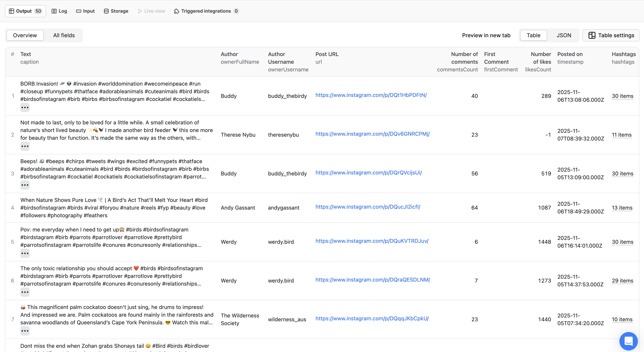This screenshot has width=644, height=352.
Task: Open the Output tab with 50 items
Action: (25, 11)
